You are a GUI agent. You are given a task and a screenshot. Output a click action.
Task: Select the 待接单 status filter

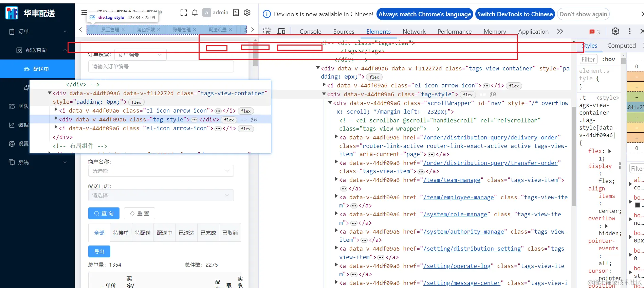(121, 233)
